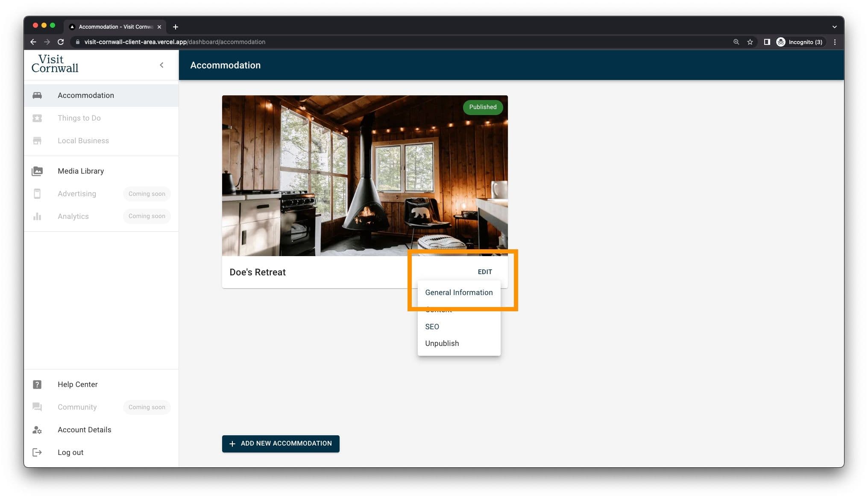
Task: Click the Media Library photo icon
Action: tap(37, 171)
